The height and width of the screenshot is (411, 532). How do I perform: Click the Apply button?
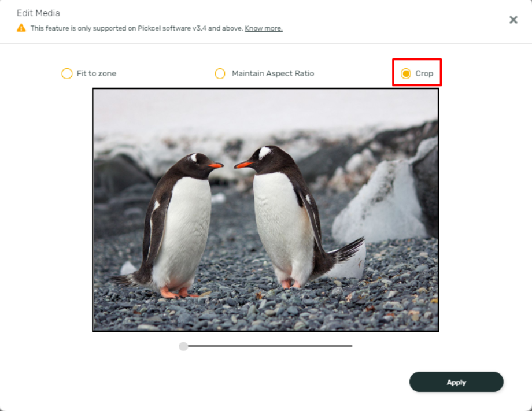pos(456,382)
